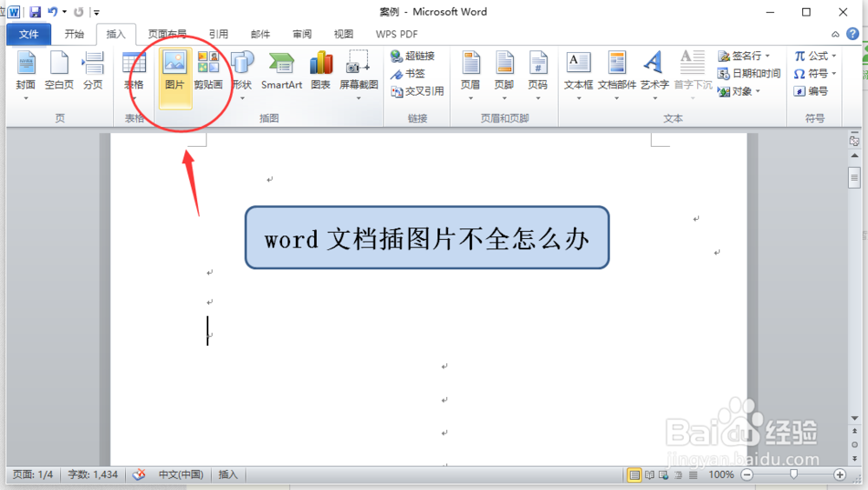Open the undo history dropdown arrow
The height and width of the screenshot is (490, 868).
pos(64,11)
